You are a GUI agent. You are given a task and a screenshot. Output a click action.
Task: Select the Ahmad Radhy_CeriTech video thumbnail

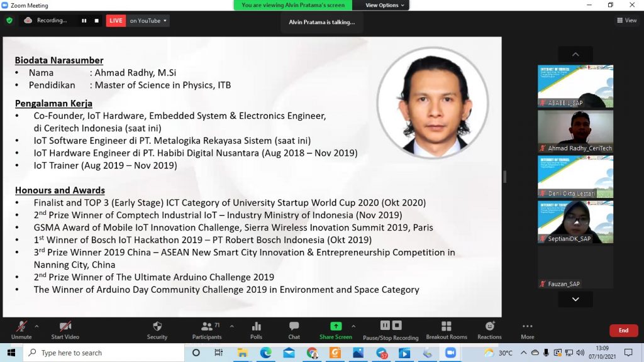coord(575,131)
